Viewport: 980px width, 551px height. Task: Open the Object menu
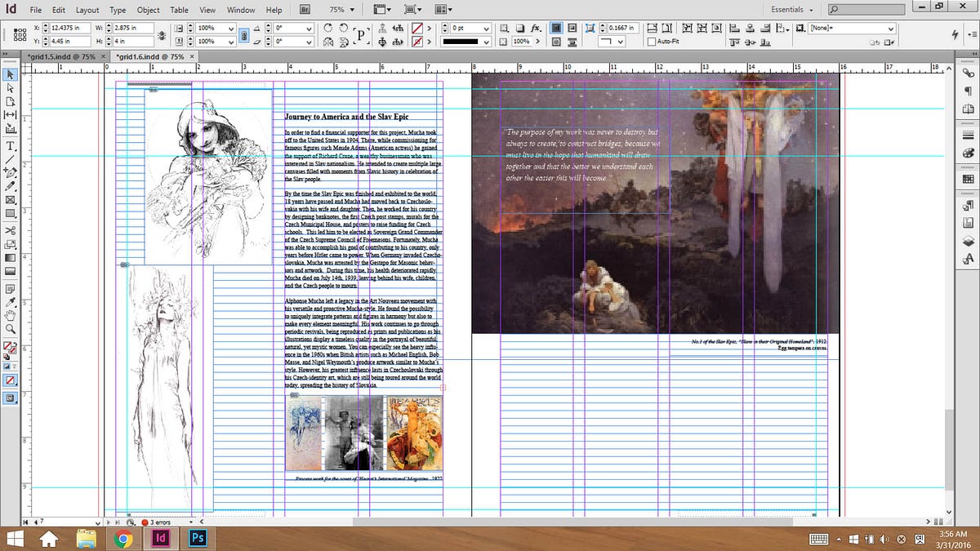(x=149, y=10)
